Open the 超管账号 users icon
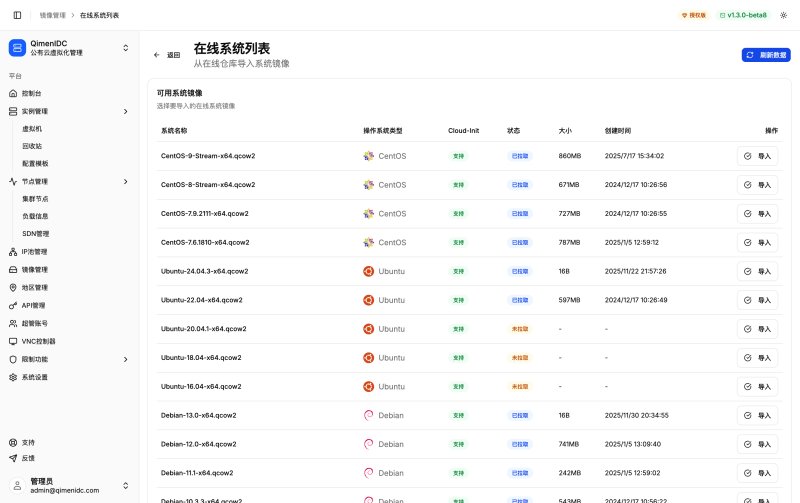The image size is (800, 503). pyautogui.click(x=13, y=323)
